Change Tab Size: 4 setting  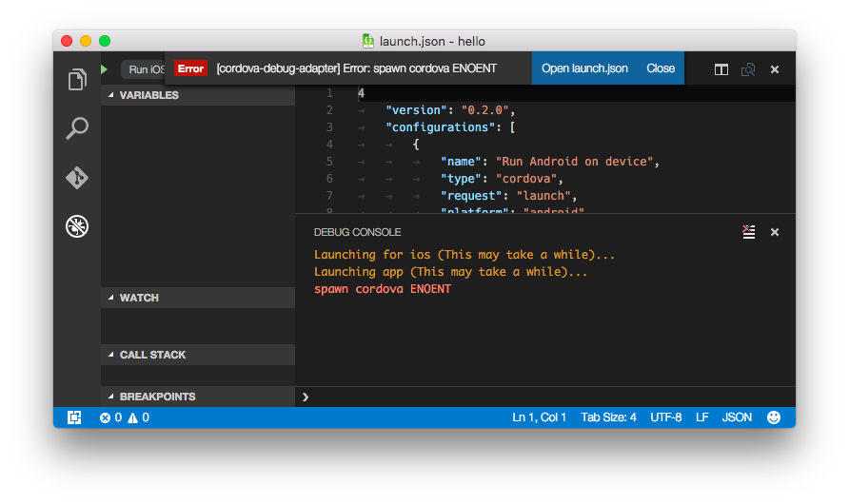tap(608, 417)
